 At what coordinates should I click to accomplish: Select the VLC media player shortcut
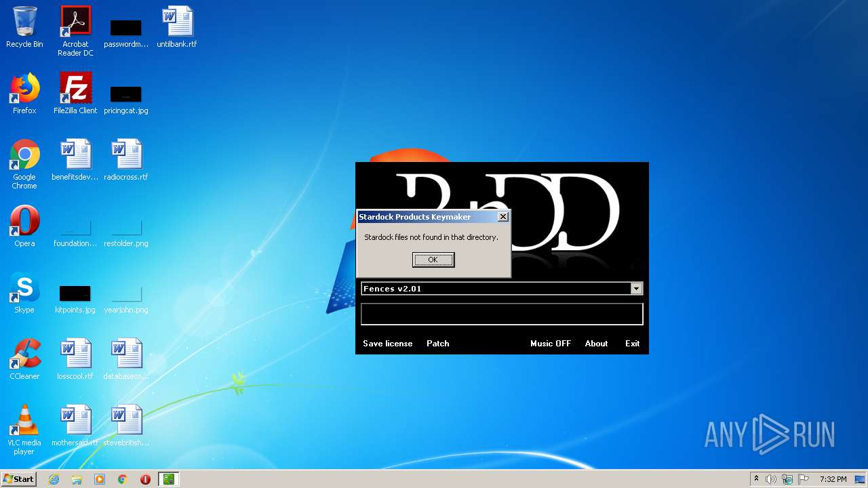coord(24,430)
